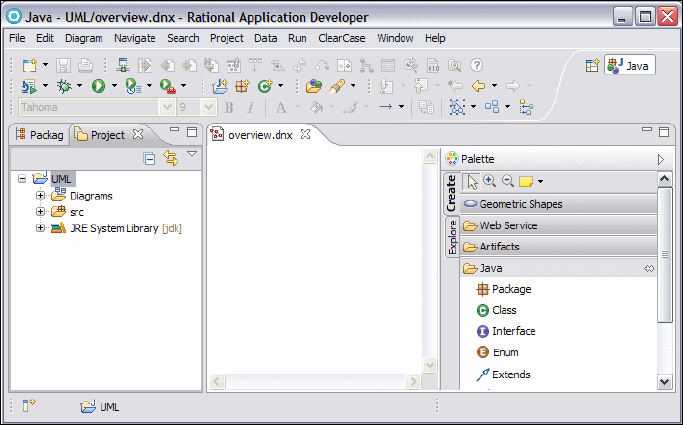Open the Navigate menu
This screenshot has width=683, height=425.
click(x=135, y=38)
